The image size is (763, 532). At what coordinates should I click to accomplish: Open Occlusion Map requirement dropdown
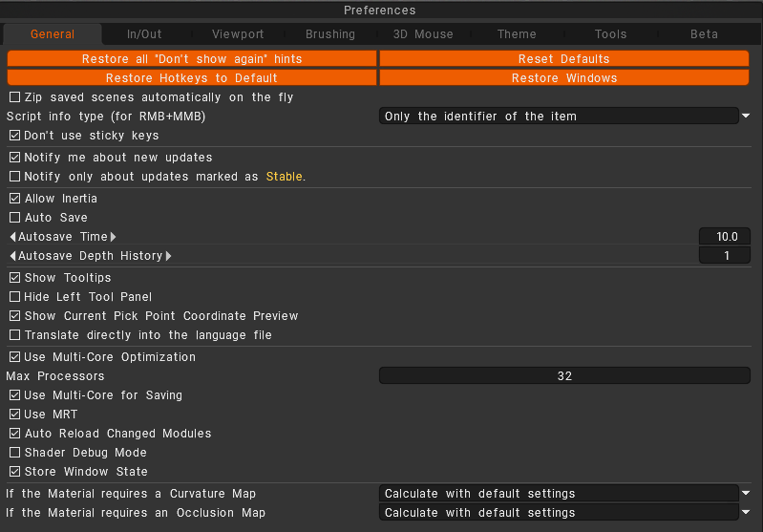(565, 513)
